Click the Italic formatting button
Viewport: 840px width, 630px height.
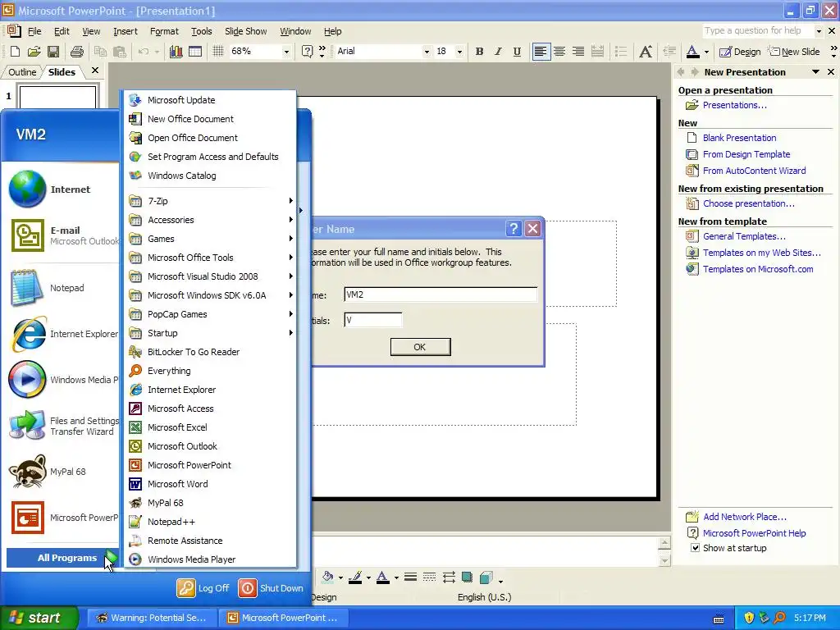point(498,52)
